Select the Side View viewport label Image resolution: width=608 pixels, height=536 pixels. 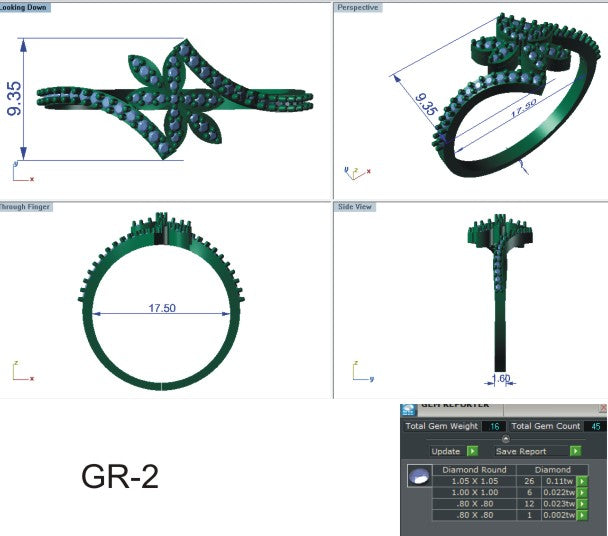354,207
